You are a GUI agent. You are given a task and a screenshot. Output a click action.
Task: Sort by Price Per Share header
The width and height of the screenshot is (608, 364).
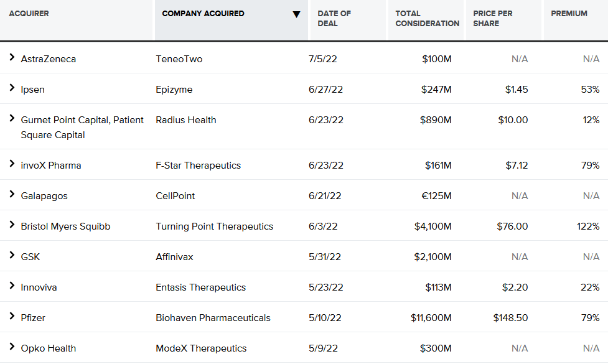(x=492, y=18)
